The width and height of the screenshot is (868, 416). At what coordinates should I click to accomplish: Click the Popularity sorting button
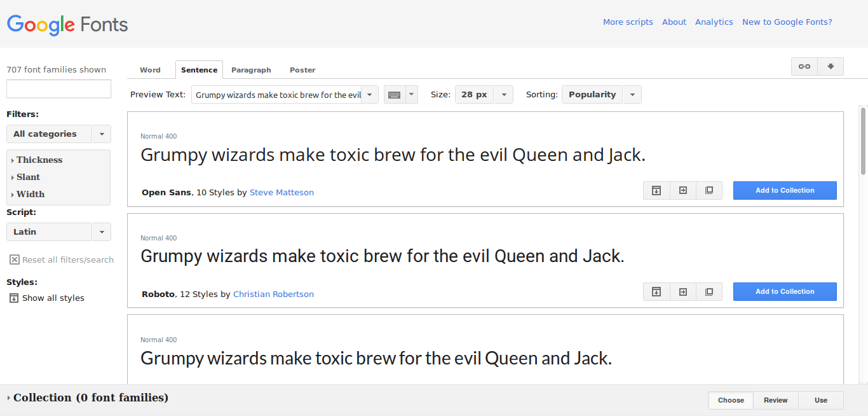592,95
